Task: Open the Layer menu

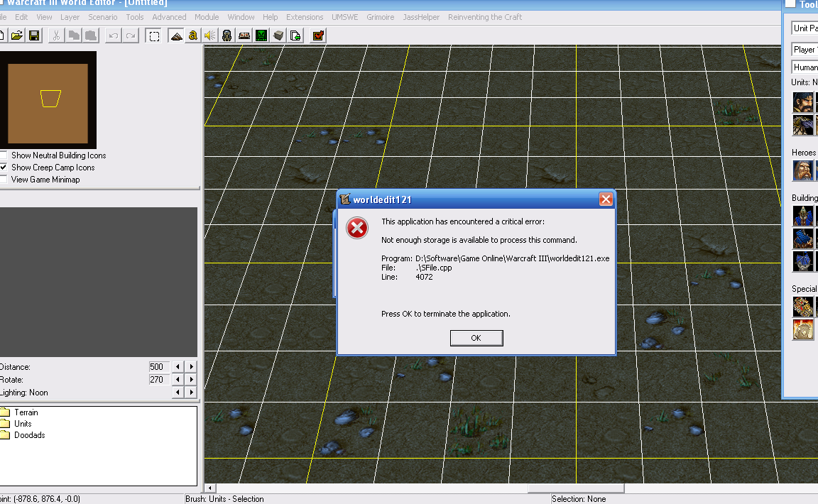Action: coord(70,17)
